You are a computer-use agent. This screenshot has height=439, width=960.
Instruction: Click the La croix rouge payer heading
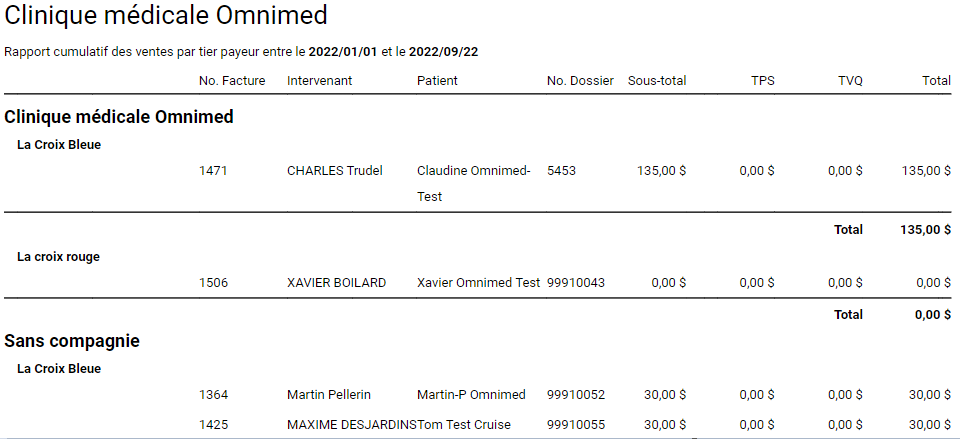point(58,257)
